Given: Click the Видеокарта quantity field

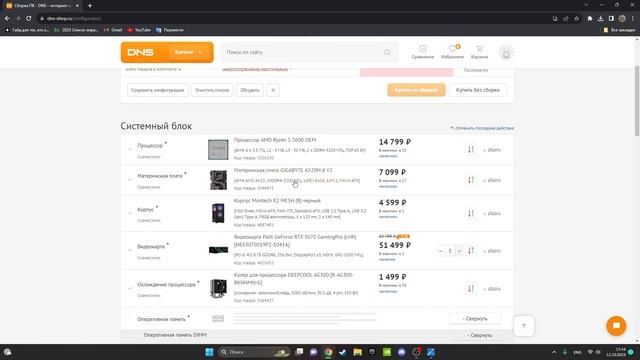Looking at the screenshot, I should click(x=450, y=251).
